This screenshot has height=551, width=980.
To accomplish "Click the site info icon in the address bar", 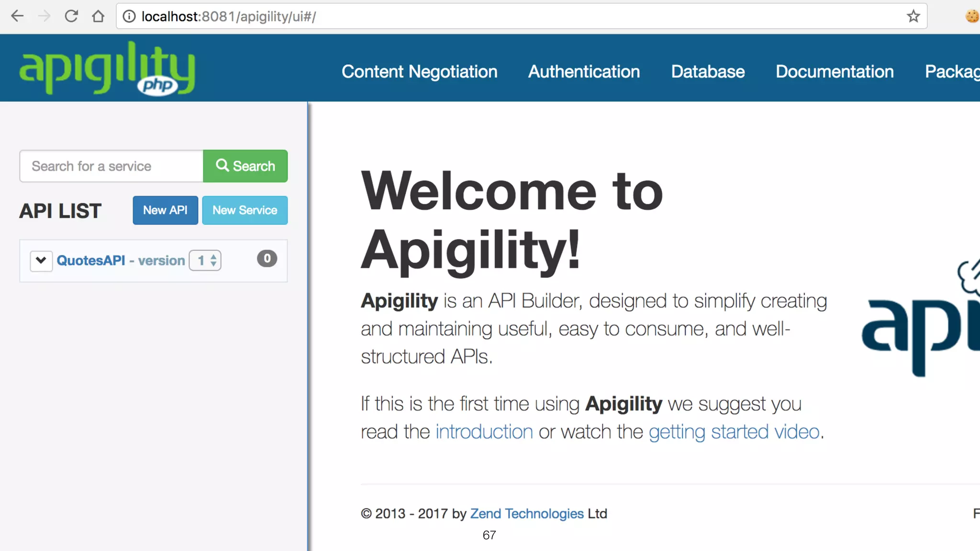I will coord(129,16).
